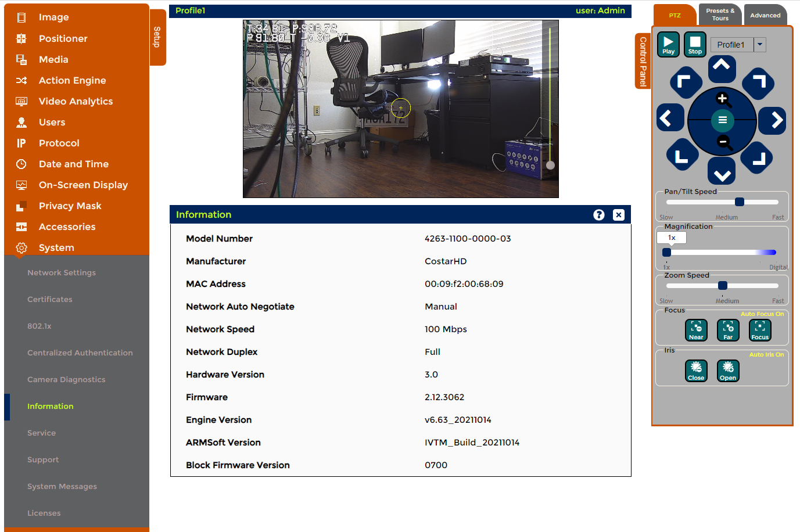Open Centralized Authentication settings
This screenshot has height=532, width=800.
coord(80,353)
